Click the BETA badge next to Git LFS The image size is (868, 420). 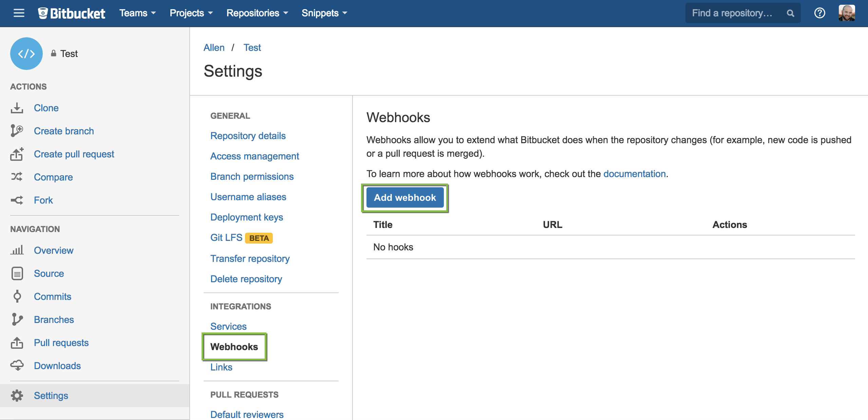pos(259,238)
